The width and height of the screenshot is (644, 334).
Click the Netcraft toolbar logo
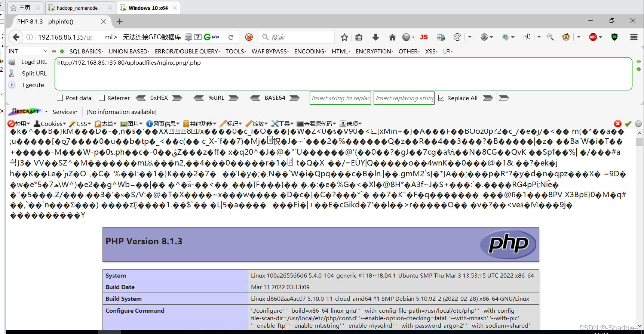[25, 112]
